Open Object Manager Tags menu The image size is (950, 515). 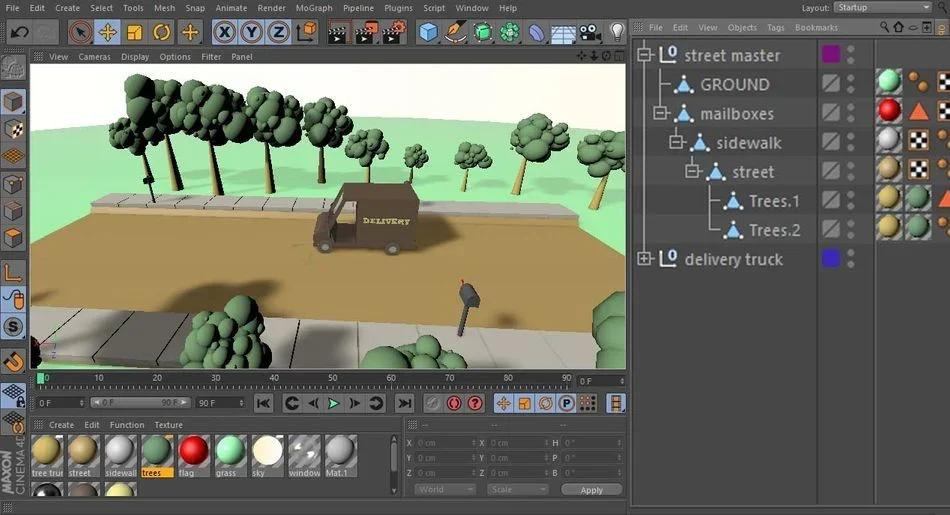(776, 27)
